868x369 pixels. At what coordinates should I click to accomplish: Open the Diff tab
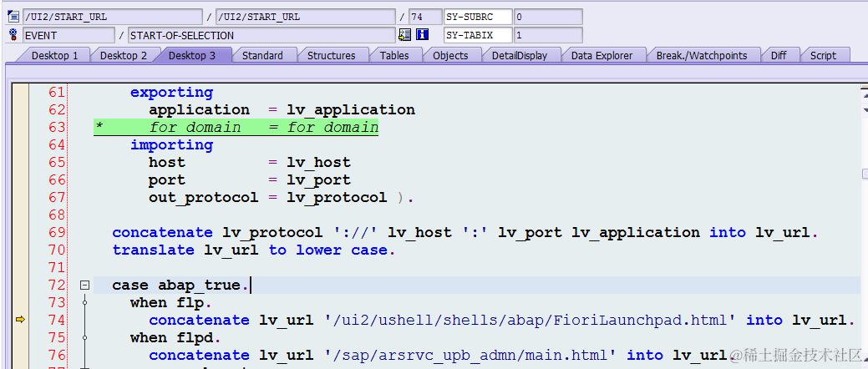779,55
